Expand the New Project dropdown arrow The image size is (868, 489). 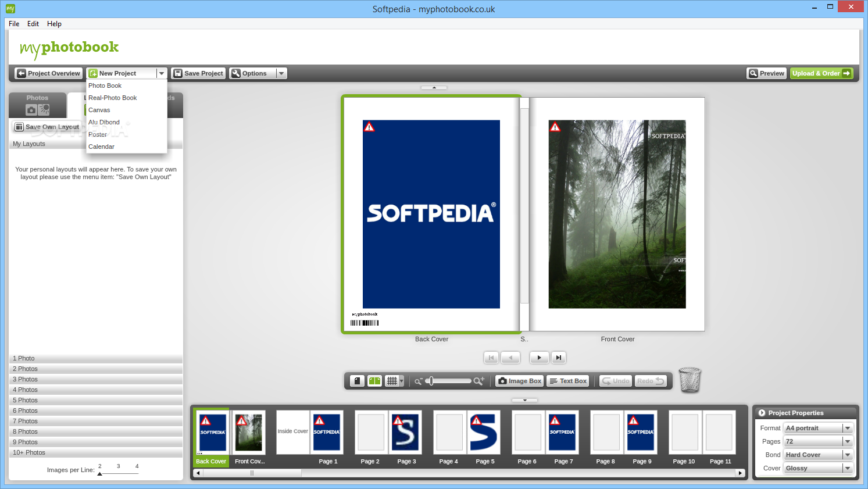[162, 73]
